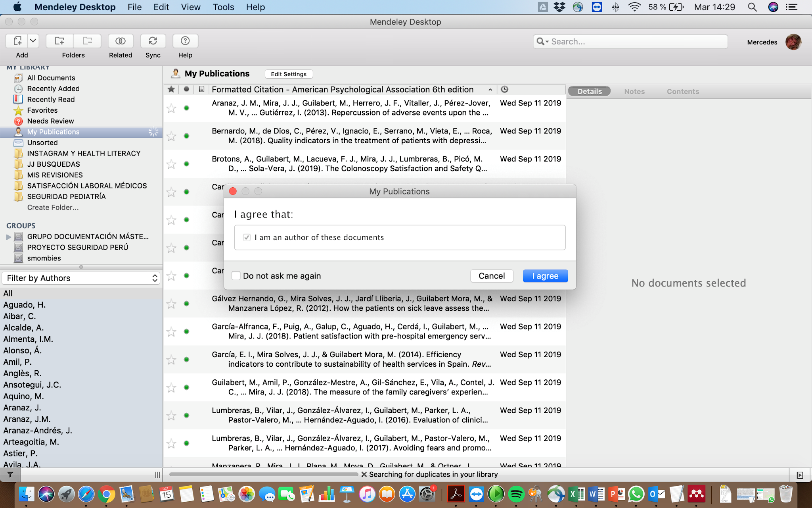Image resolution: width=812 pixels, height=508 pixels.
Task: Click the Sync toolbar icon
Action: pos(153,41)
